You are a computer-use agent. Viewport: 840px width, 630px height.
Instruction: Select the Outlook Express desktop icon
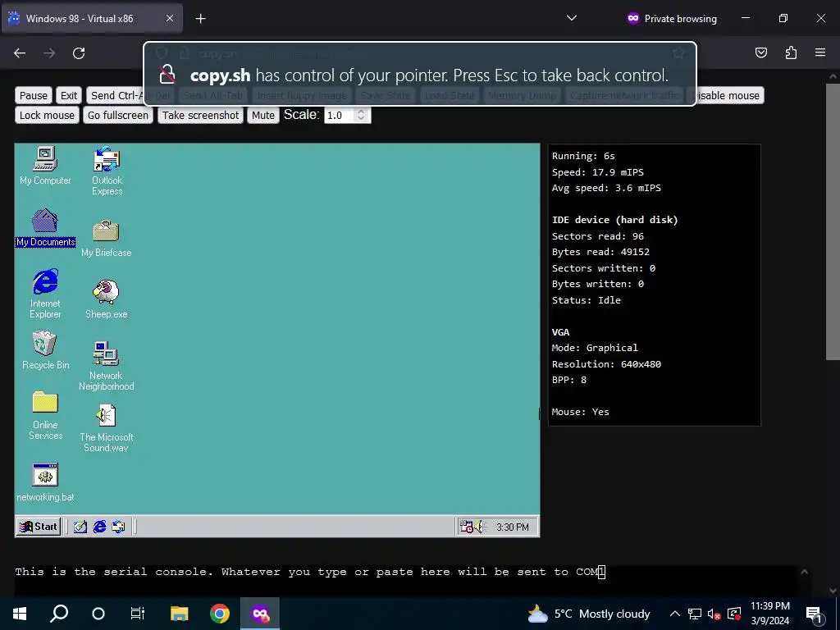(107, 171)
